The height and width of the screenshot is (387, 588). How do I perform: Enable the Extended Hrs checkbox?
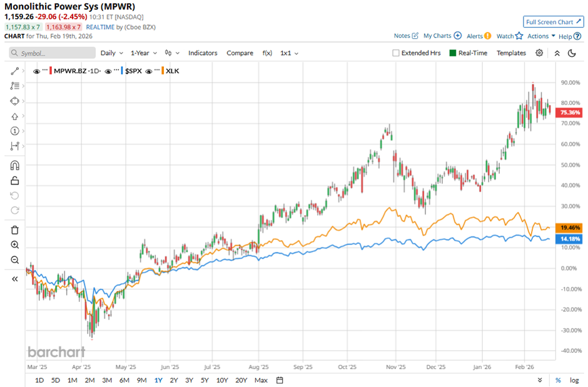(x=396, y=53)
